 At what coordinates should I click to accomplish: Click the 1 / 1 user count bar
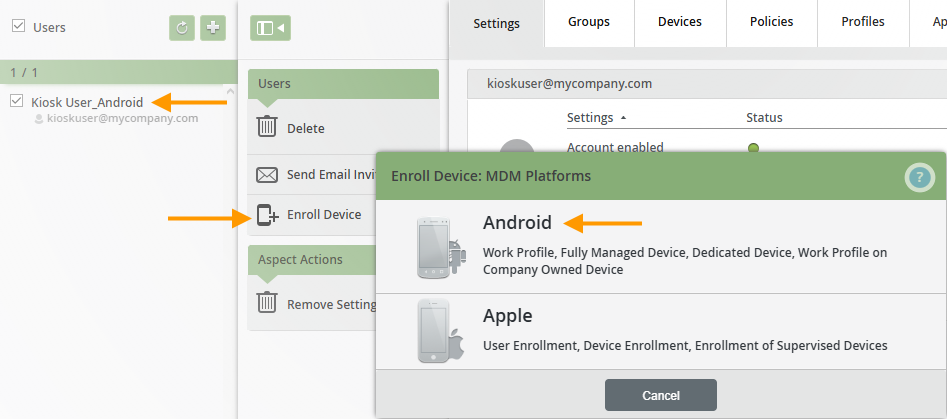(x=119, y=72)
